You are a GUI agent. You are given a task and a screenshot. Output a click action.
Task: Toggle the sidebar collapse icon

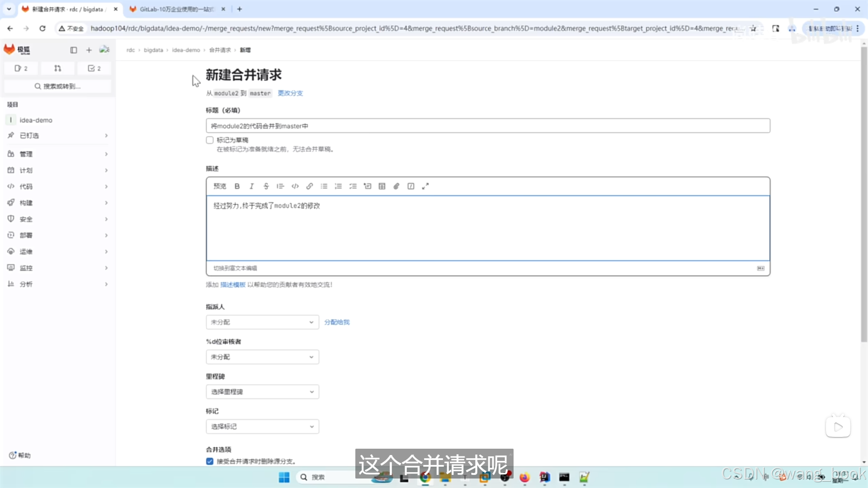click(73, 50)
